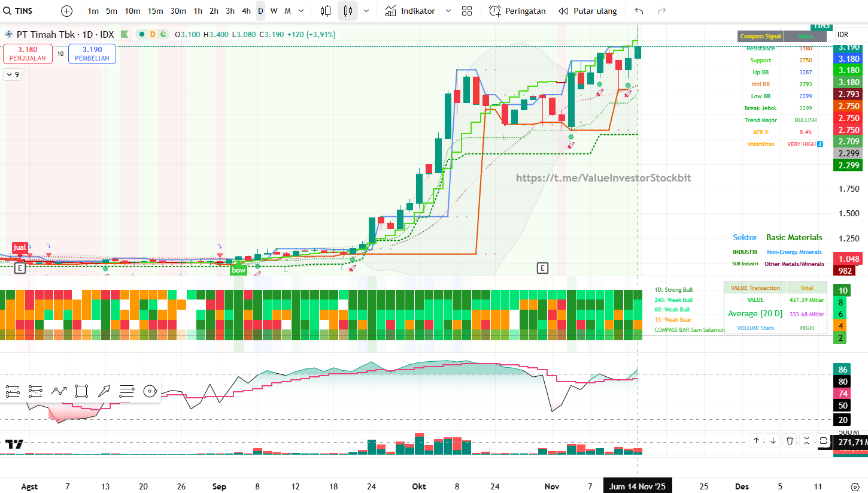Open the IDR currency selector
868x493 pixels.
[x=843, y=35]
